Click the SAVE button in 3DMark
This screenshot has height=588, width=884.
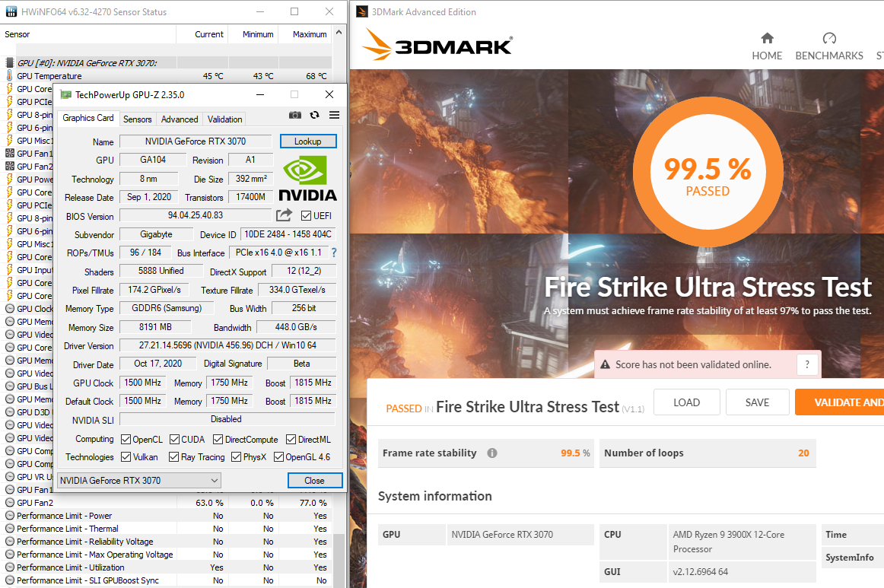(757, 402)
